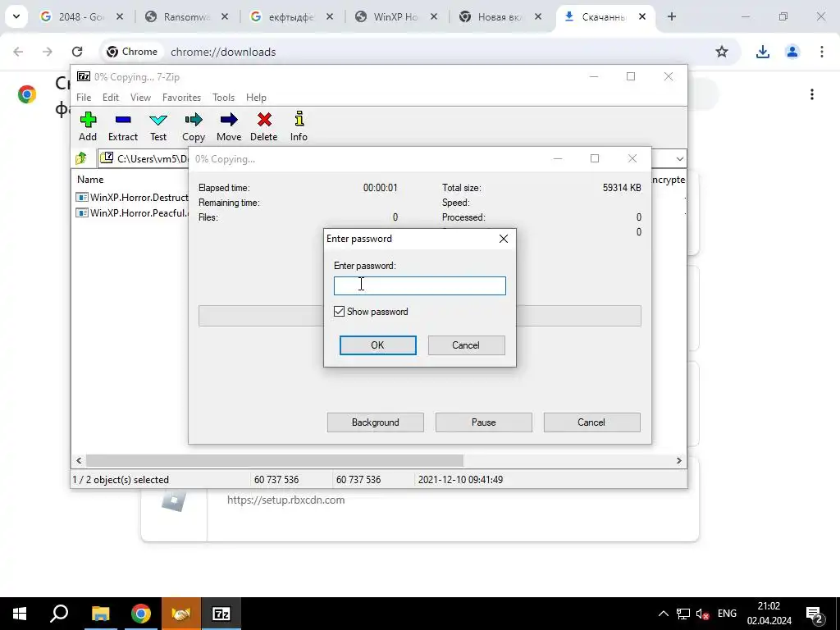The image size is (840, 630).
Task: Click the ENG language indicator
Action: tap(727, 614)
